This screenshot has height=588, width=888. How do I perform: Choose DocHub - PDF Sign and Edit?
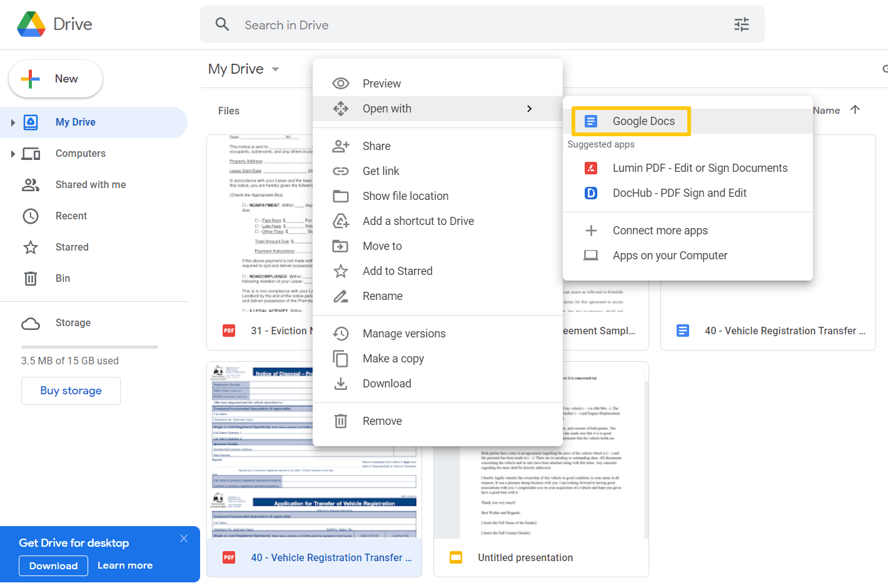688,193
